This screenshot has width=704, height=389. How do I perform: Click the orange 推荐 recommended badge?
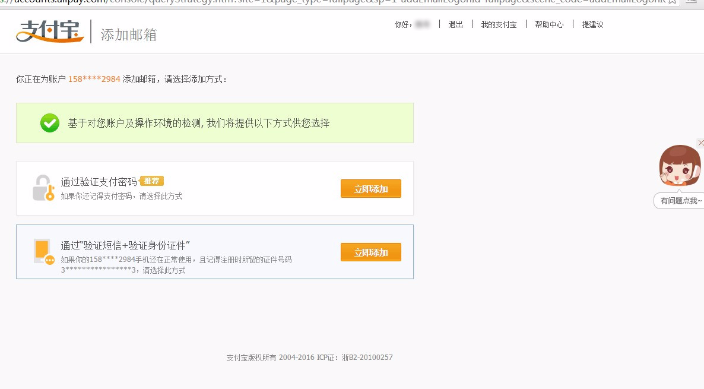[152, 181]
